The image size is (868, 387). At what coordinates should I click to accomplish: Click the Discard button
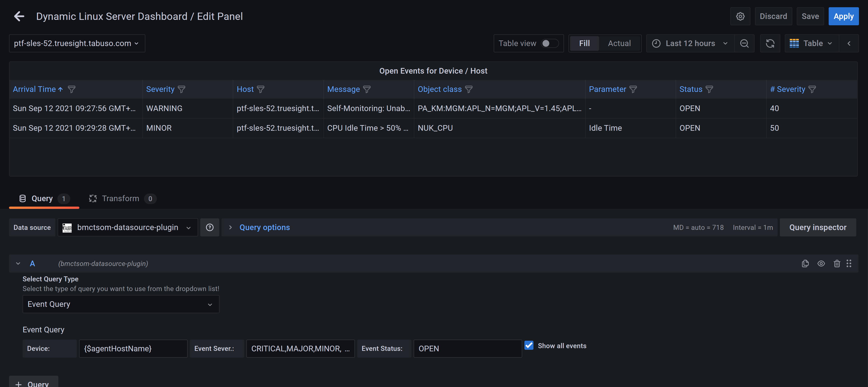point(773,16)
